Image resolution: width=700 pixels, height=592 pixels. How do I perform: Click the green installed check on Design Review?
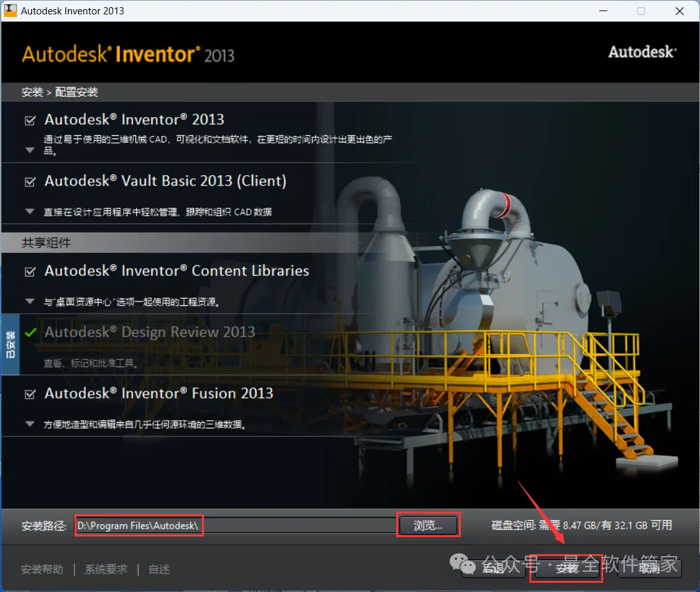[31, 333]
